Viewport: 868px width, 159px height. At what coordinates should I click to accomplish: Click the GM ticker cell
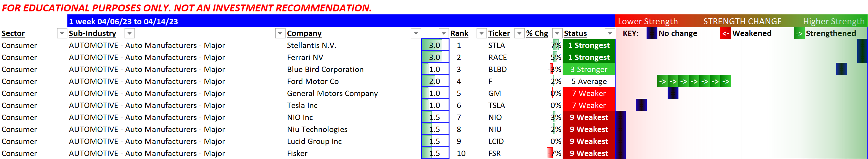[494, 94]
